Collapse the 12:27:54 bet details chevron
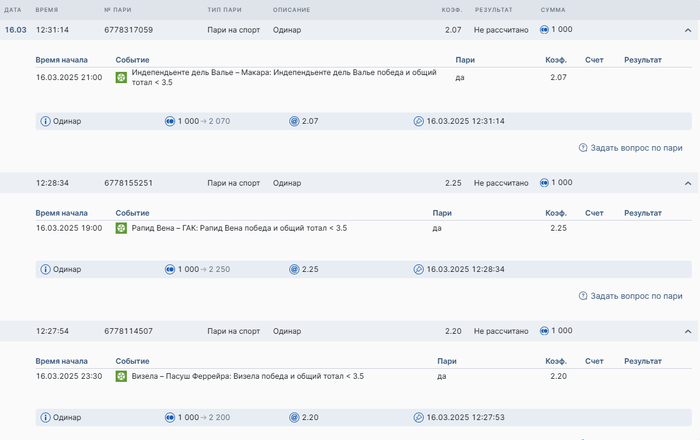The image size is (700, 440). (x=688, y=331)
